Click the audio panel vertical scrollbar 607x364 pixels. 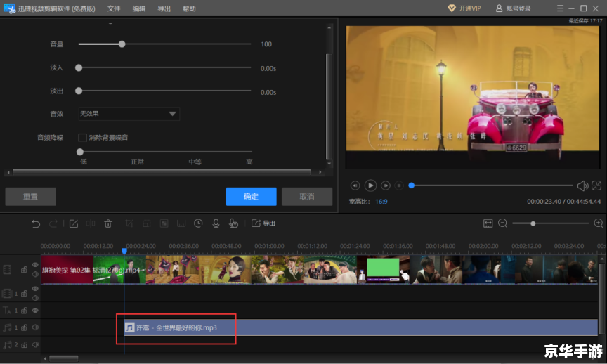pos(329,106)
